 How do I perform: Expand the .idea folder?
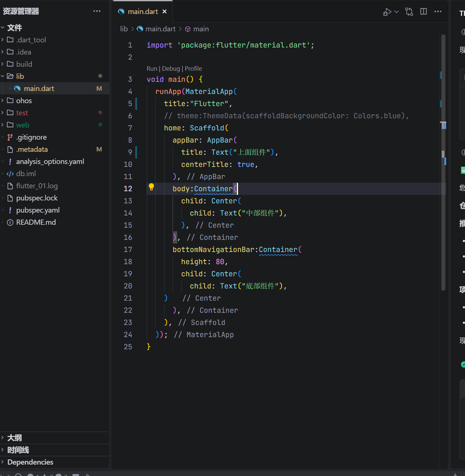coord(55,52)
